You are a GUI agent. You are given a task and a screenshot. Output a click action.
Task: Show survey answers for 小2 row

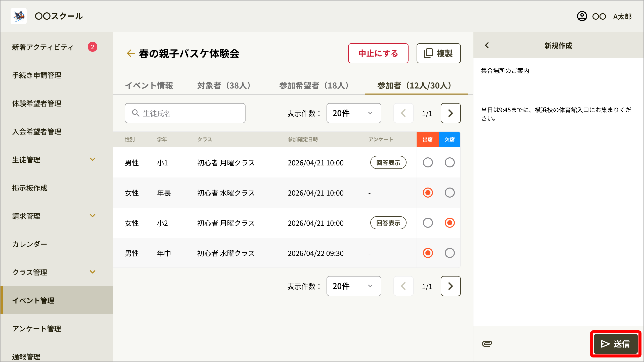388,223
